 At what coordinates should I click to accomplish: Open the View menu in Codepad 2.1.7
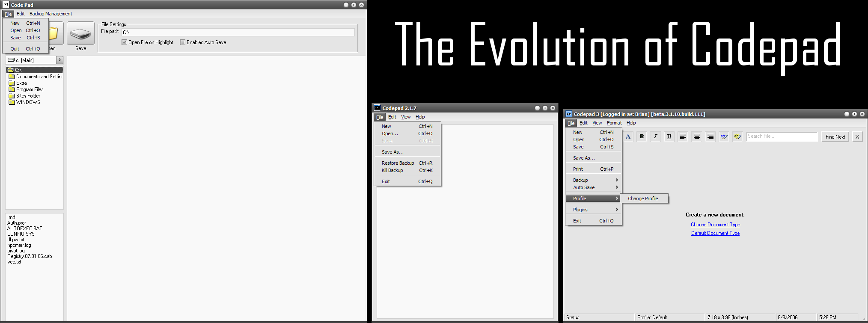coord(406,117)
